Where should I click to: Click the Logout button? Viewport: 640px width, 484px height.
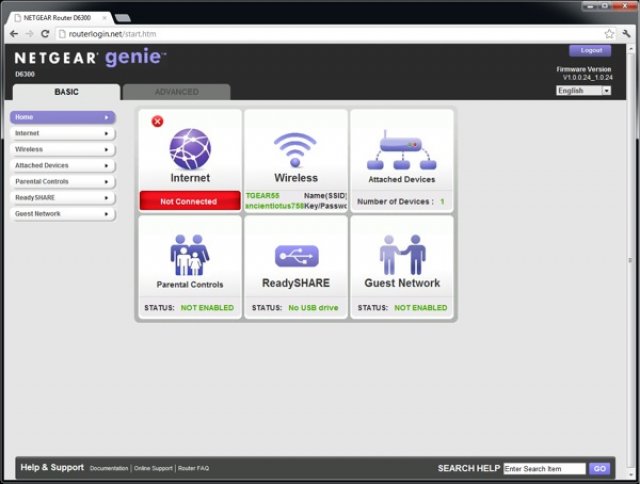pos(590,51)
